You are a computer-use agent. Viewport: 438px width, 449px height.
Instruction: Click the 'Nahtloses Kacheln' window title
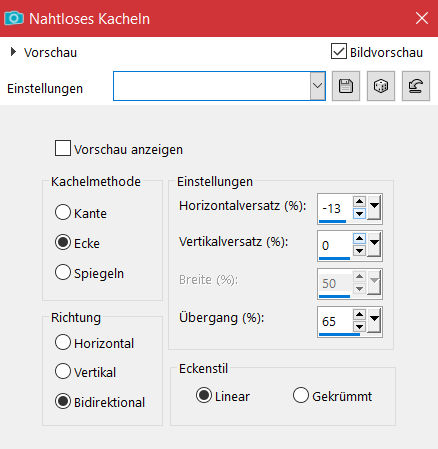[x=89, y=19]
